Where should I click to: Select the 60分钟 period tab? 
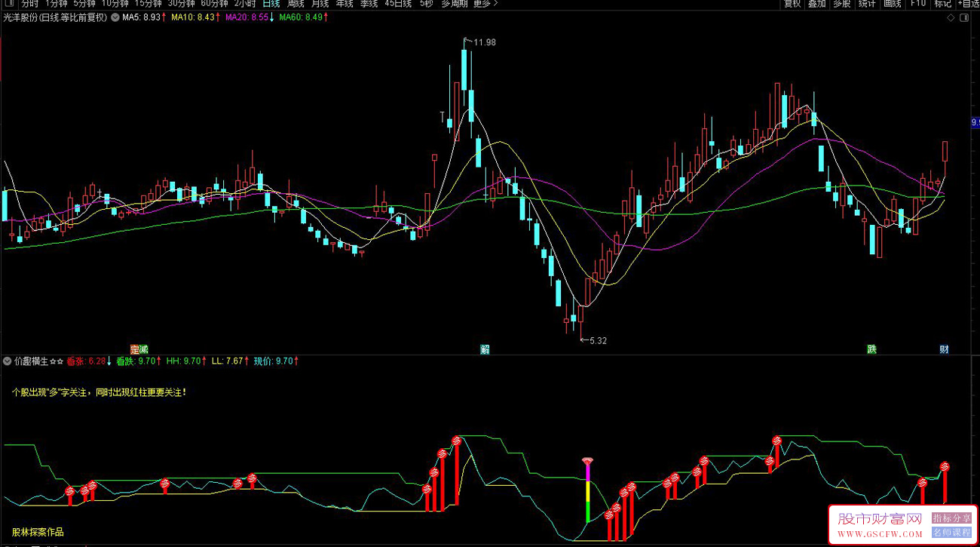tap(215, 4)
